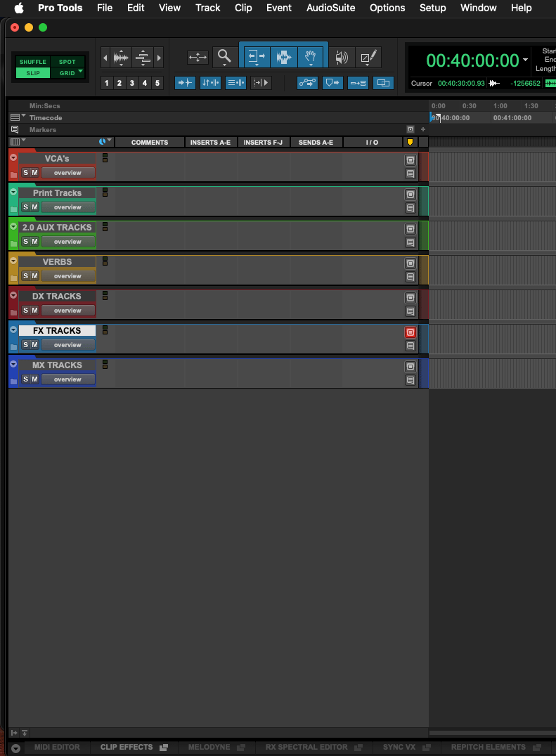
Task: Toggle the marker arrow tool button
Action: 332,83
